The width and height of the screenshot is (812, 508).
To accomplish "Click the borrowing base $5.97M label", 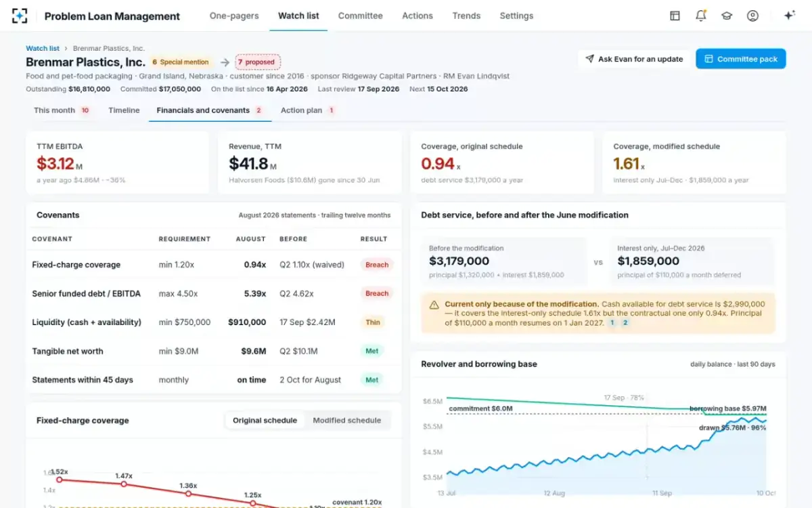I will [728, 408].
